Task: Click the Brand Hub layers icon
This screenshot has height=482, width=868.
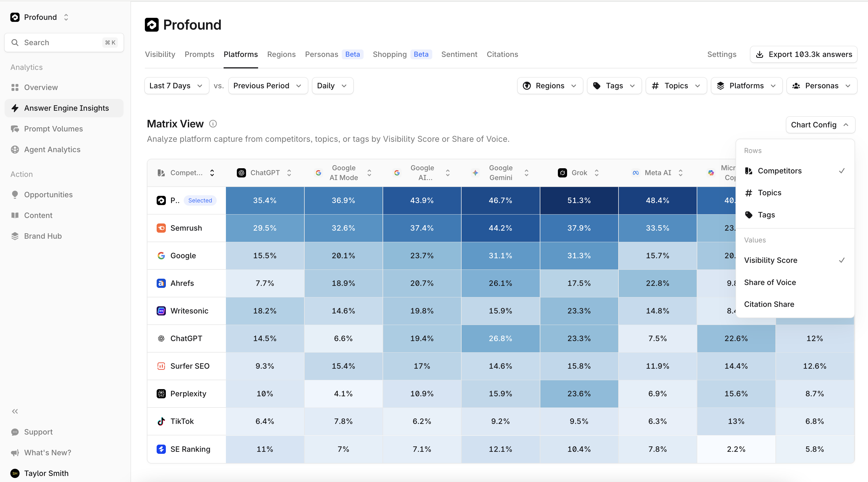Action: (x=15, y=236)
